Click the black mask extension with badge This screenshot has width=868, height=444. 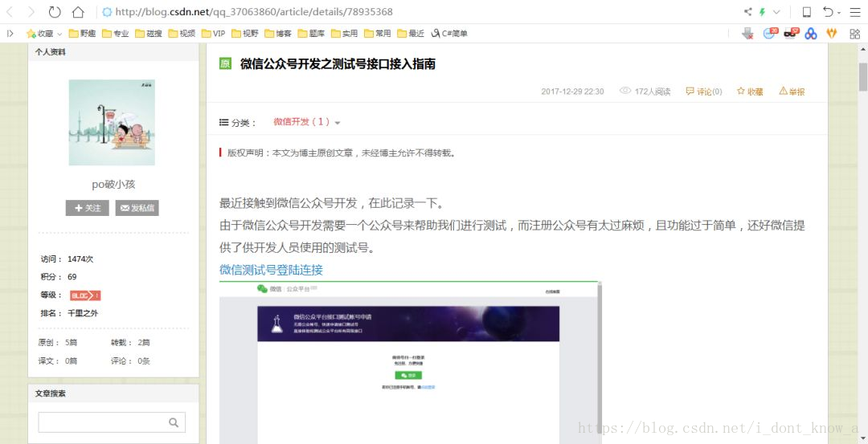(792, 33)
